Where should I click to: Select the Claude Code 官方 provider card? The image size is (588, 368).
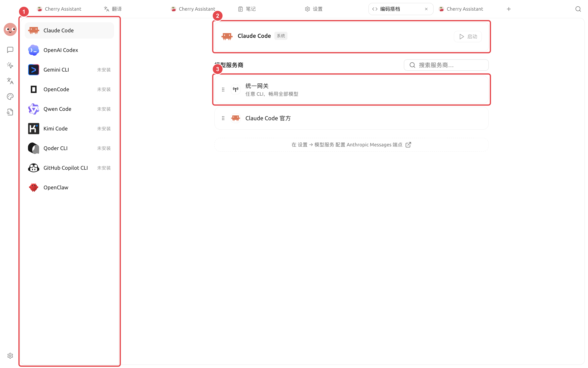coord(351,118)
